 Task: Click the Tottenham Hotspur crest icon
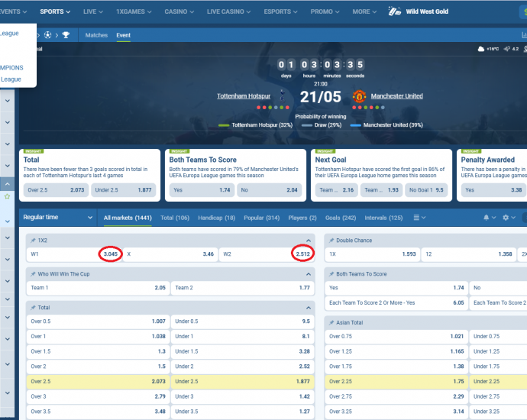(x=282, y=96)
